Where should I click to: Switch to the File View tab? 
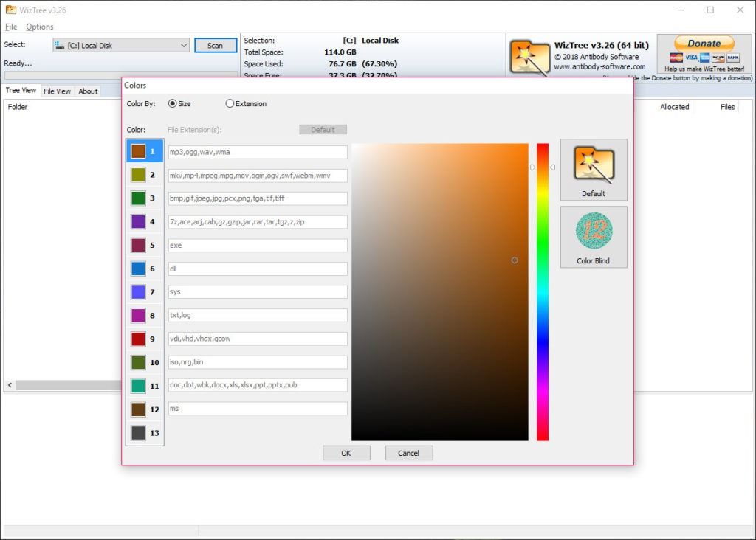[57, 91]
